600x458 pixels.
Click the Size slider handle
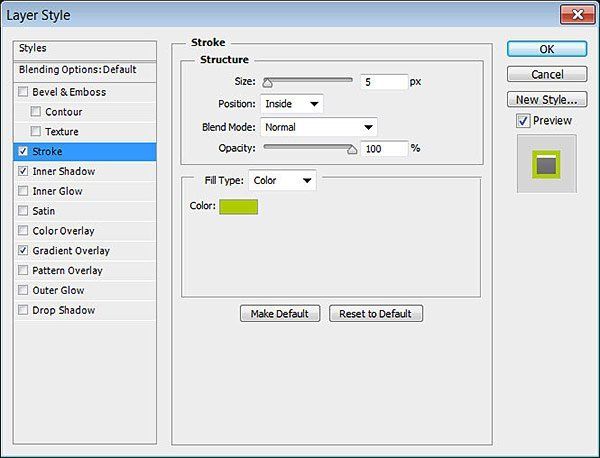(x=267, y=83)
